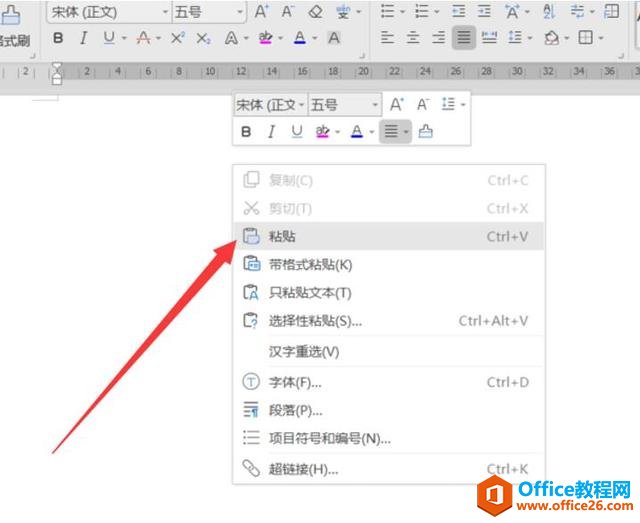Increase font size in mini toolbar
Screen dimensions: 640x523
coord(396,105)
